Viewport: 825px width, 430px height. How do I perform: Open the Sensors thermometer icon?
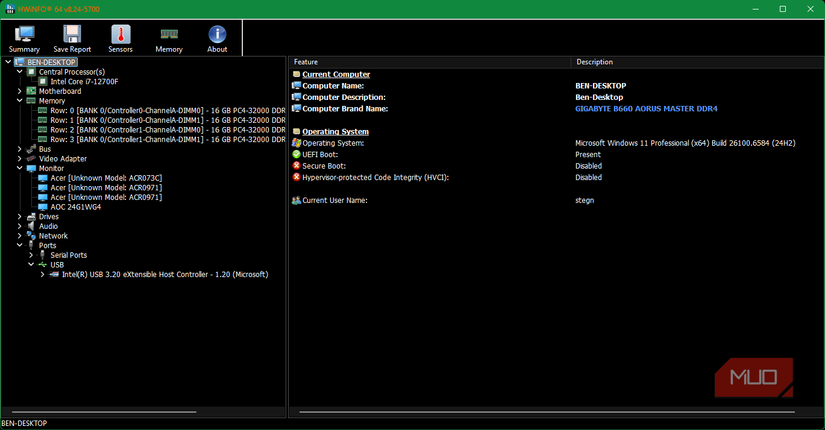tap(120, 34)
